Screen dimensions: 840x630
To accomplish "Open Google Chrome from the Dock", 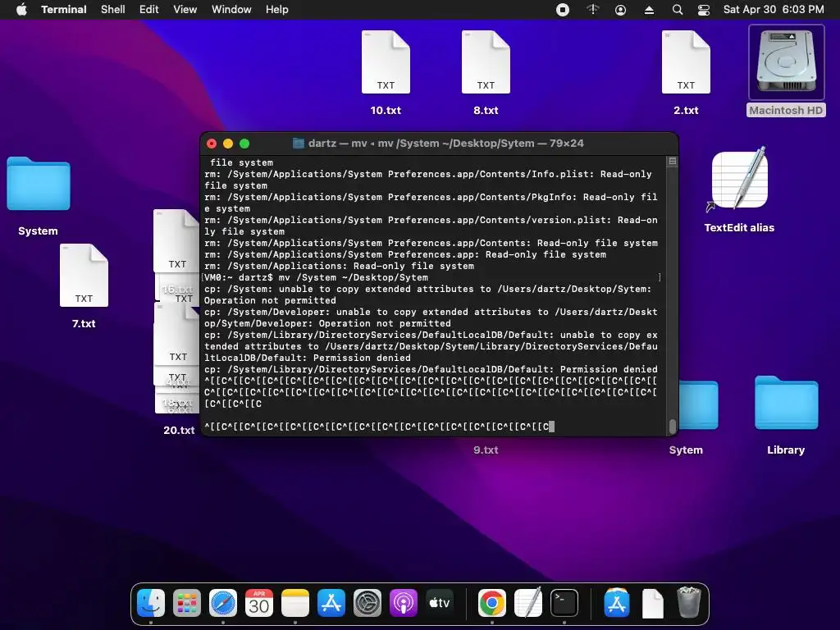I will click(492, 603).
